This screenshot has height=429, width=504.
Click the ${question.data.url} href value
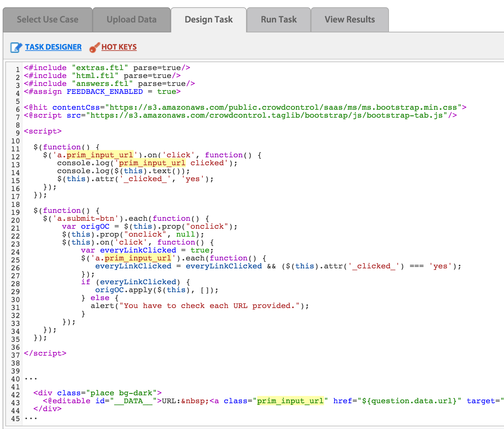pos(409,401)
